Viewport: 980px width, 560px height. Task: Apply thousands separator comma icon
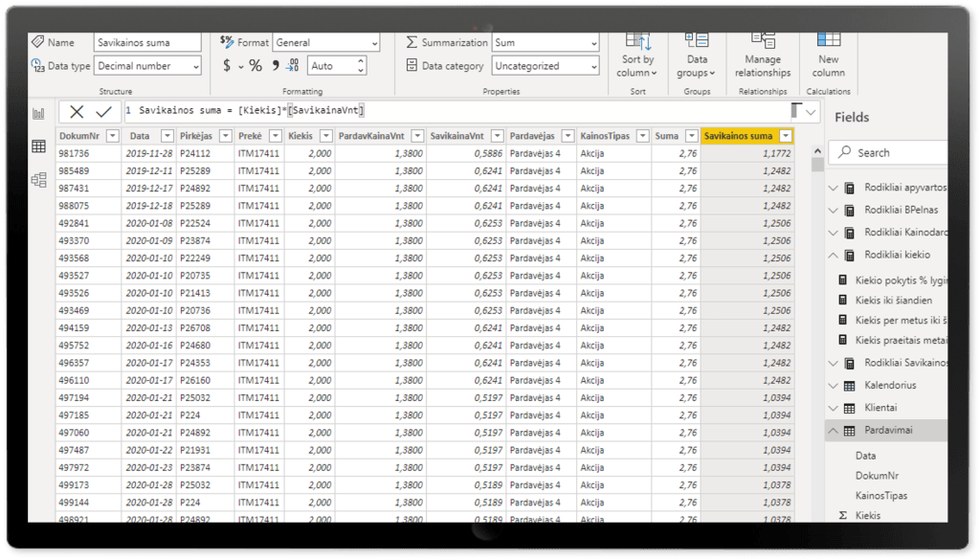pos(277,66)
